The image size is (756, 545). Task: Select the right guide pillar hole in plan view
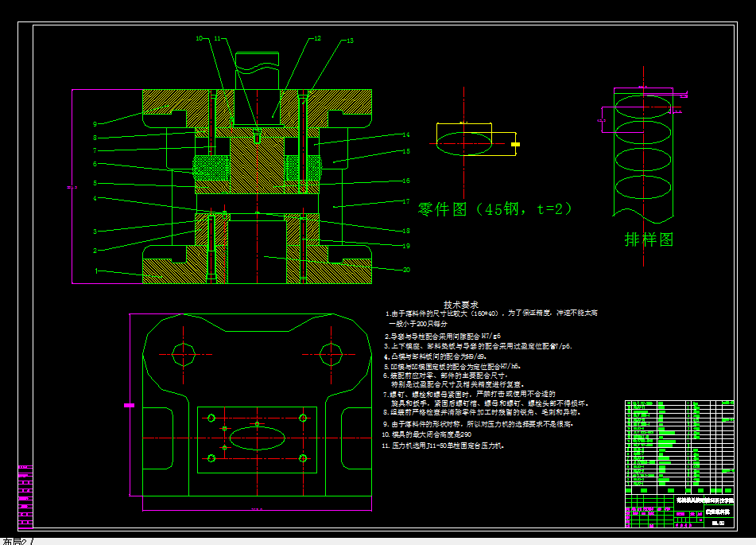pyautogui.click(x=331, y=354)
